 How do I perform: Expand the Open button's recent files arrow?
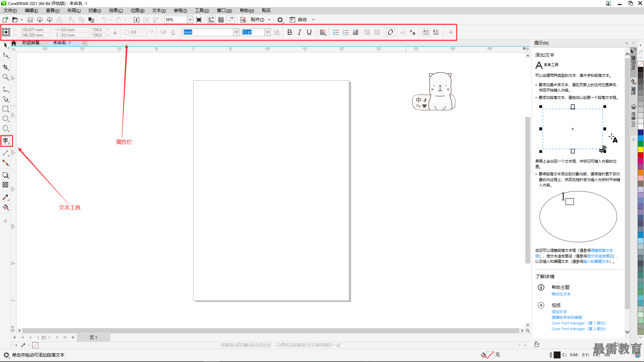[22, 20]
